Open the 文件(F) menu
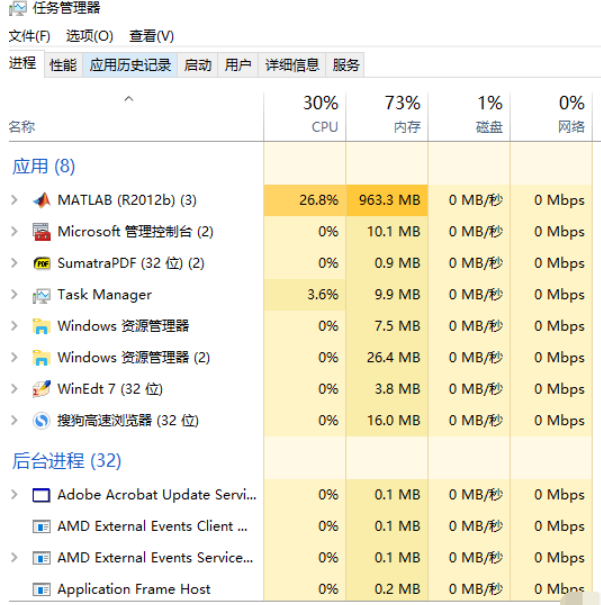Screen dimensions: 601x605 point(29,36)
